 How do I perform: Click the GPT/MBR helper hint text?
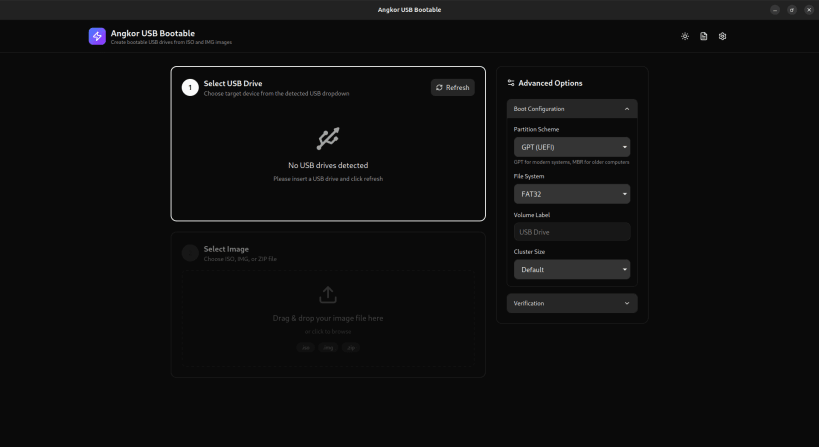click(571, 162)
